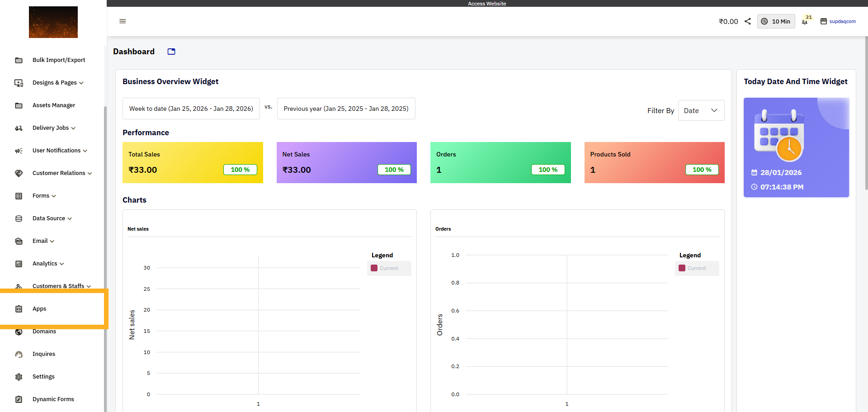Click the main page vertical scrollbar
The width and height of the screenshot is (868, 412).
coord(866,113)
